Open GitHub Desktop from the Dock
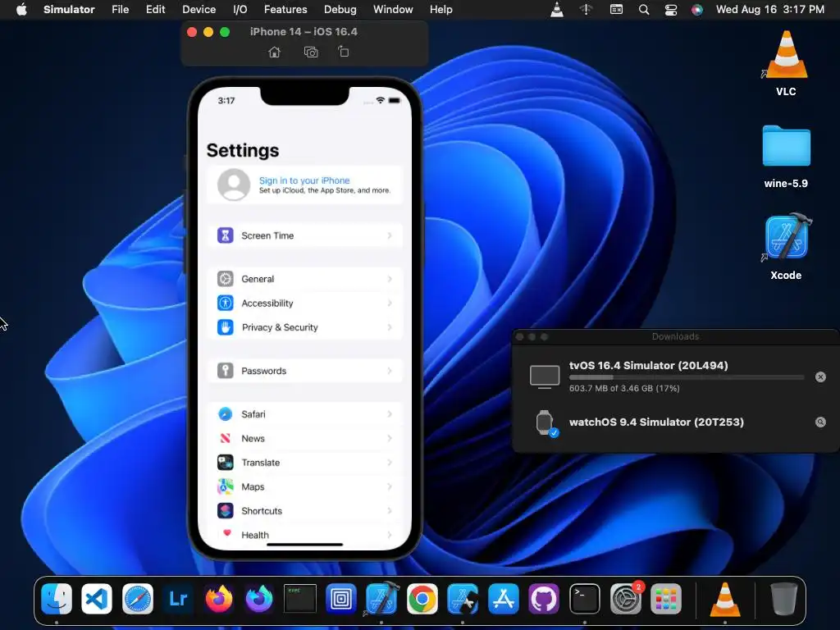This screenshot has height=630, width=840. (x=544, y=598)
